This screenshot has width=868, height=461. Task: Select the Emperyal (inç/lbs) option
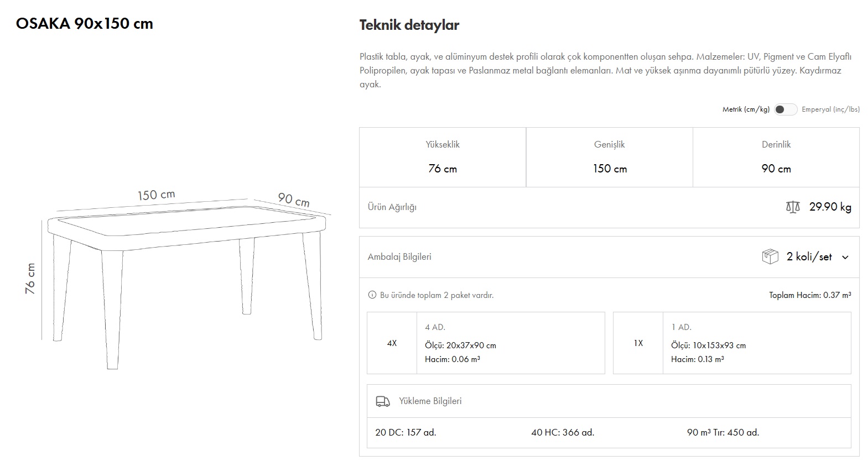pos(830,109)
